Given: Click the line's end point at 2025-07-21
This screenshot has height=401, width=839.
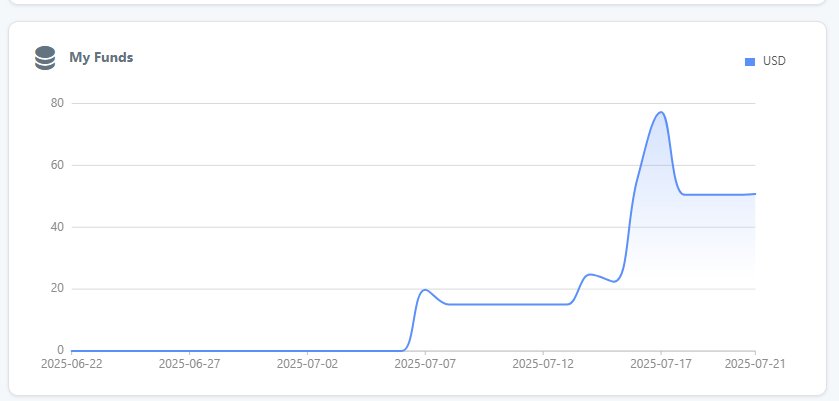Looking at the screenshot, I should click(x=755, y=194).
